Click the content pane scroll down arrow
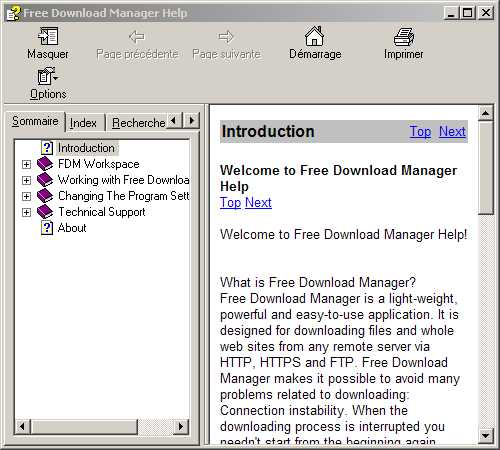The height and width of the screenshot is (450, 500). click(485, 435)
